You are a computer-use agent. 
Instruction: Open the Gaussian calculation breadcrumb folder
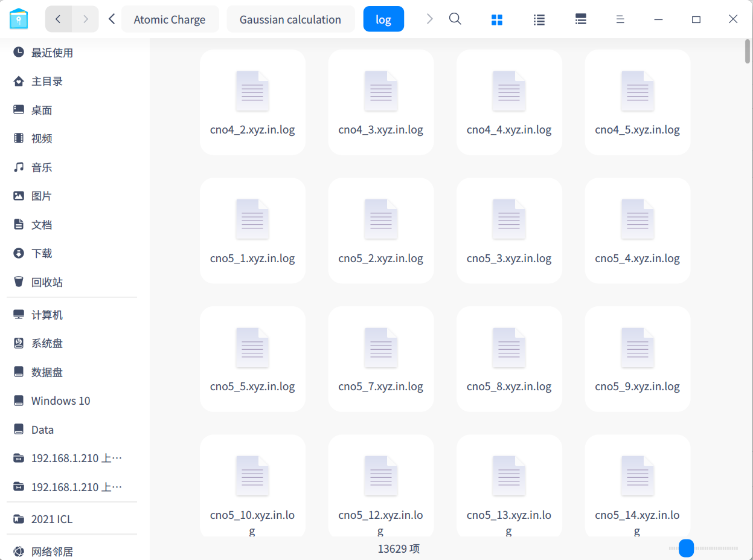(290, 19)
